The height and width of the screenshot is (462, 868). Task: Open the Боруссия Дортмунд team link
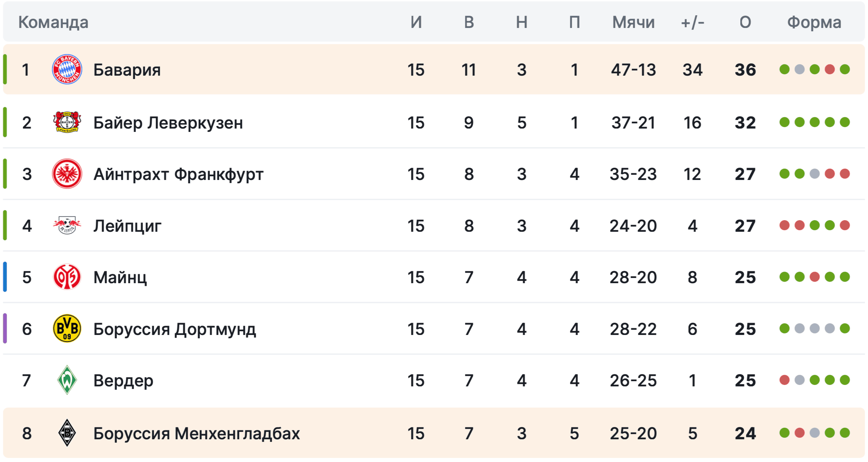(175, 329)
